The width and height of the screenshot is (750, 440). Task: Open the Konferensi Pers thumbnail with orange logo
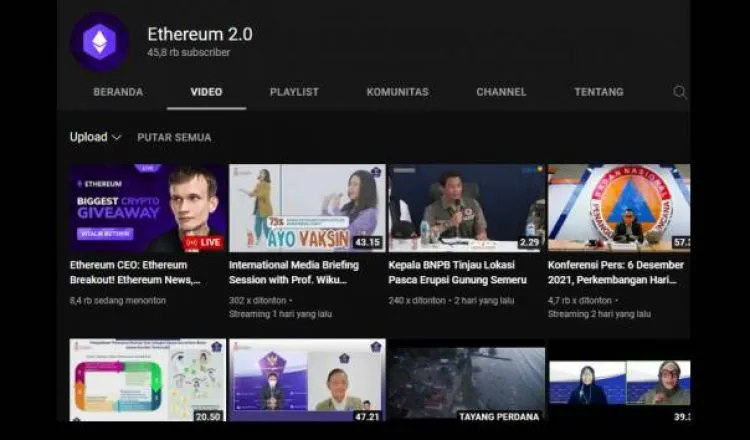(619, 208)
